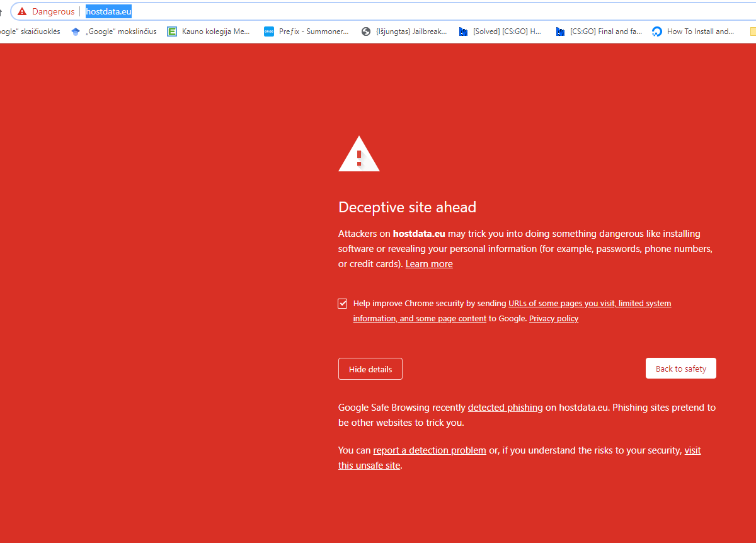
Task: Follow the Learn more link
Action: coord(429,264)
